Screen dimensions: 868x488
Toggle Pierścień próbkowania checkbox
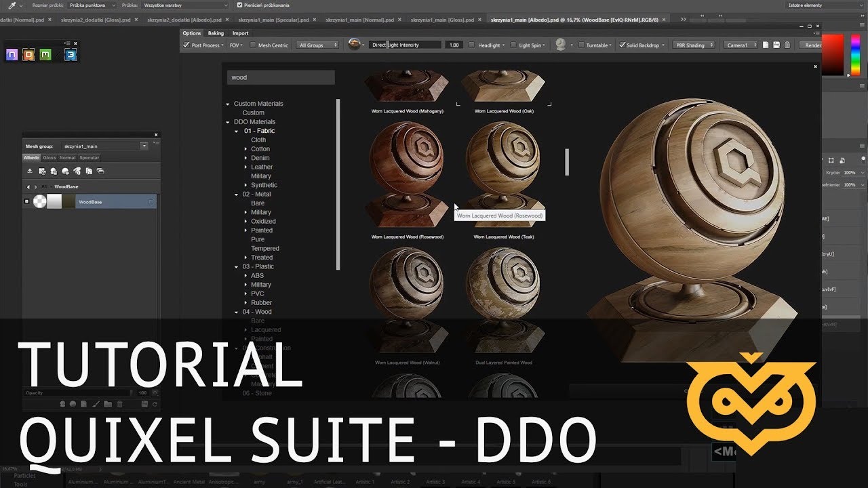[239, 5]
